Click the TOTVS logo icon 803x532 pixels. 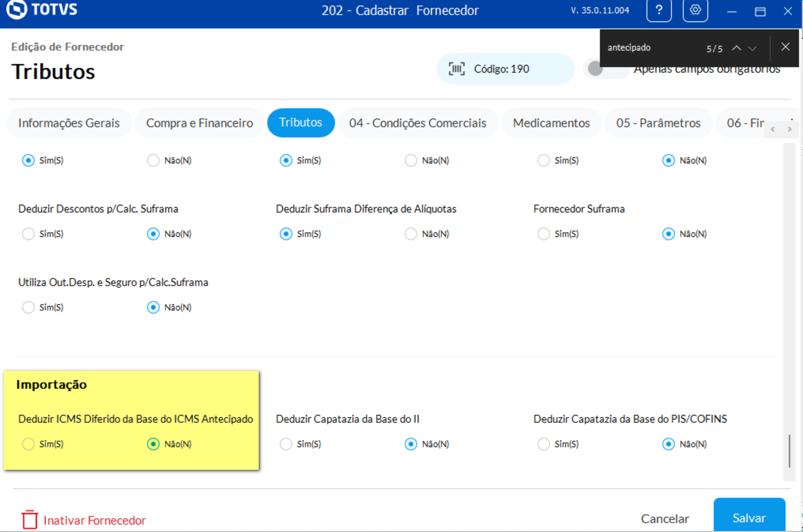click(x=16, y=9)
